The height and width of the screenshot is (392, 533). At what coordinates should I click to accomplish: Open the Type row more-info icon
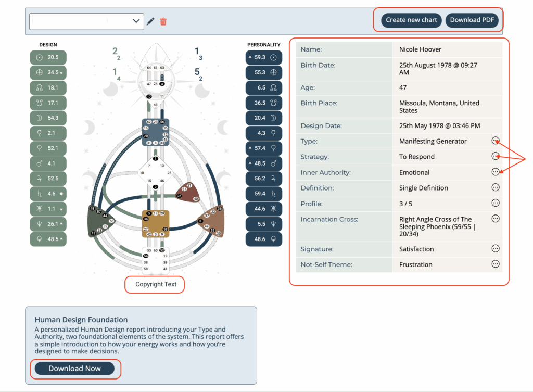click(496, 141)
